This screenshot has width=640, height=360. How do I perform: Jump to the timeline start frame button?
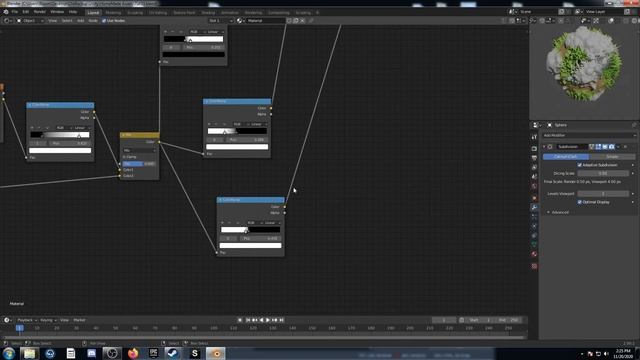[x=248, y=320]
